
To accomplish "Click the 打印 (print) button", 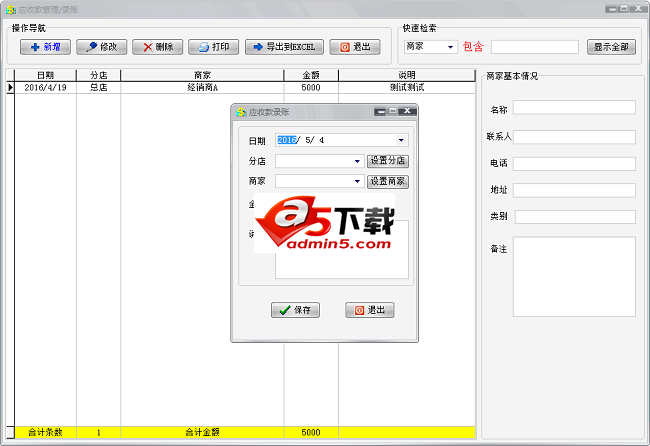I will [x=213, y=47].
